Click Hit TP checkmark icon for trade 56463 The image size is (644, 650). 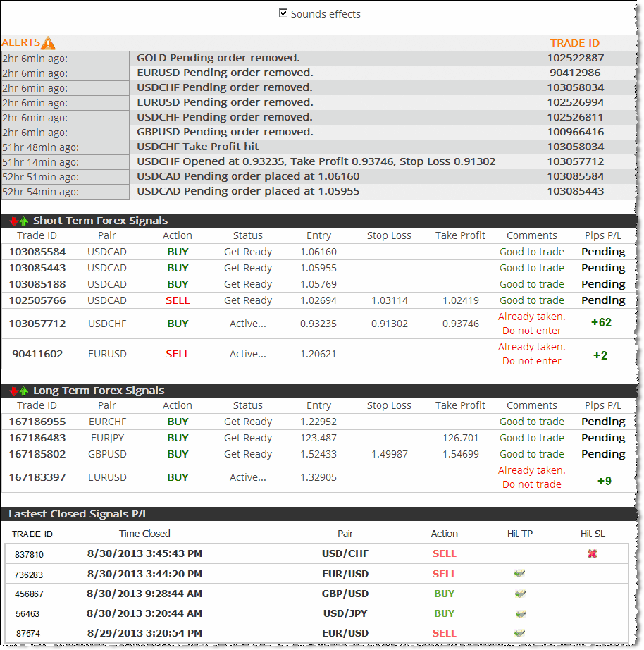[521, 613]
